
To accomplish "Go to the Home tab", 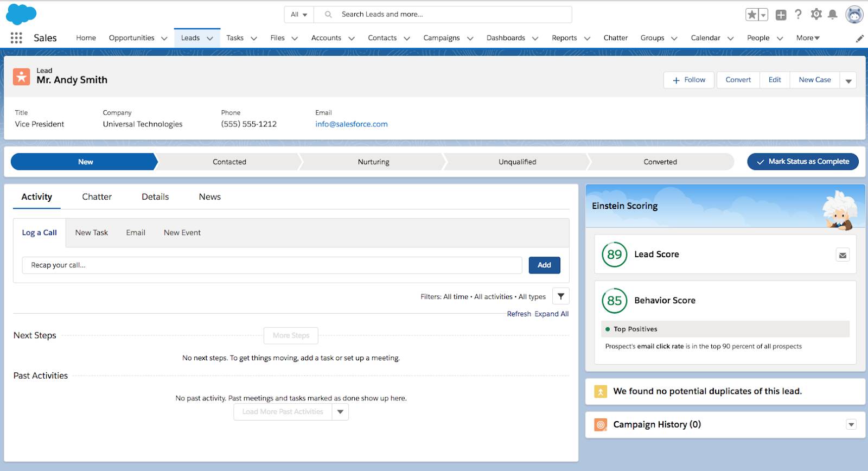I will tap(86, 38).
